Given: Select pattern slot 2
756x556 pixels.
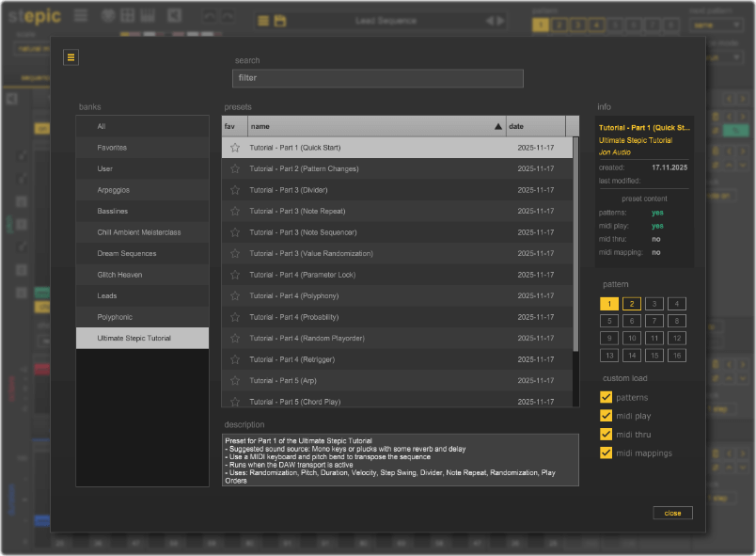Looking at the screenshot, I should click(631, 304).
